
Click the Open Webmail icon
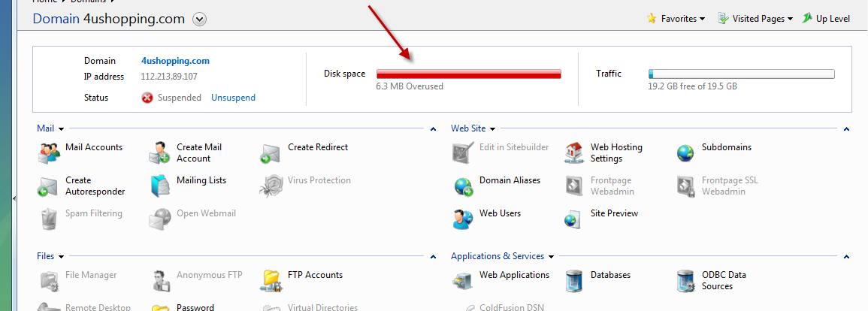[160, 219]
